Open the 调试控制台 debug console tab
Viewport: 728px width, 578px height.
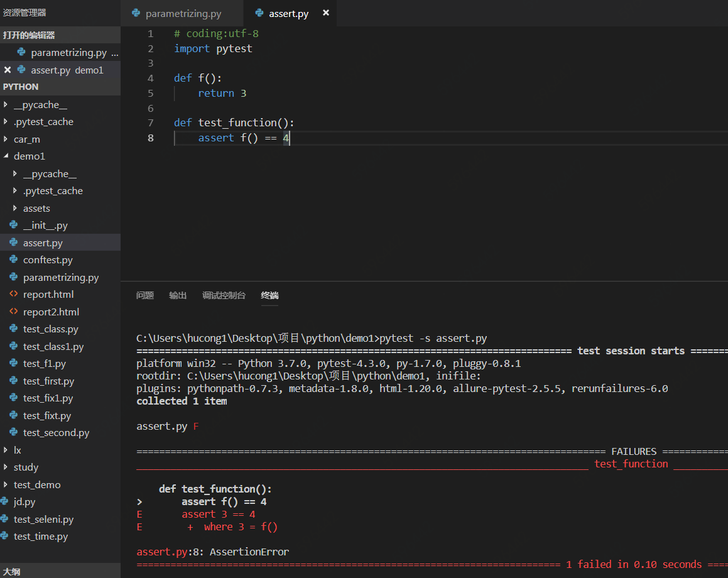tap(224, 295)
